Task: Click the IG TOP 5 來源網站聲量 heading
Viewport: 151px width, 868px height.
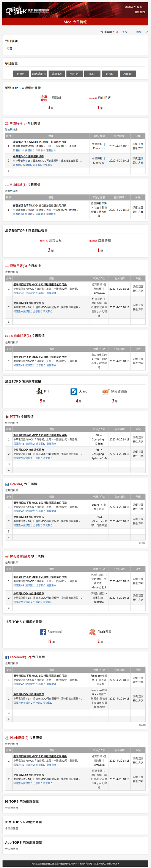Action: click(22, 802)
